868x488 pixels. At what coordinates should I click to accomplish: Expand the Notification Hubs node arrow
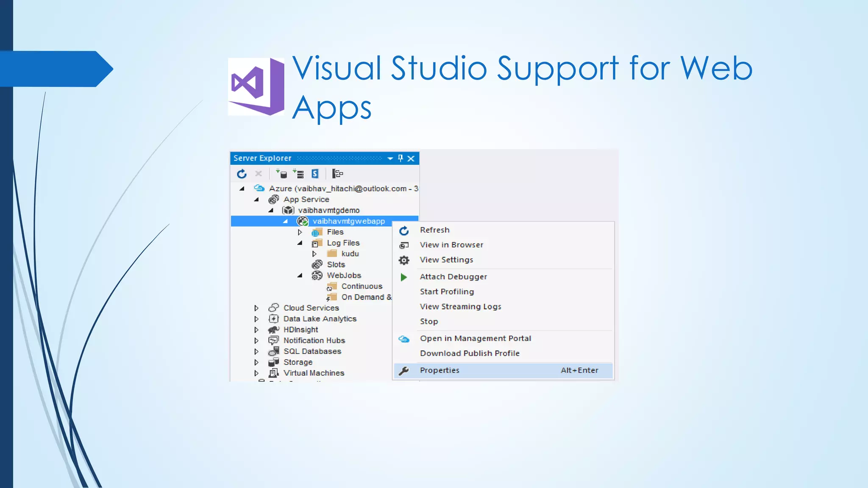pos(256,341)
